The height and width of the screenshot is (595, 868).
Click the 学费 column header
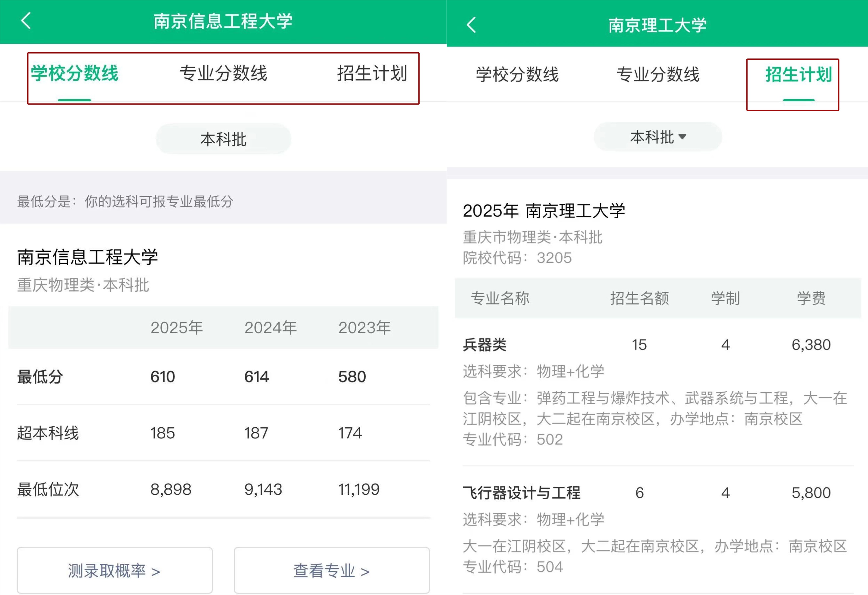[x=811, y=298]
